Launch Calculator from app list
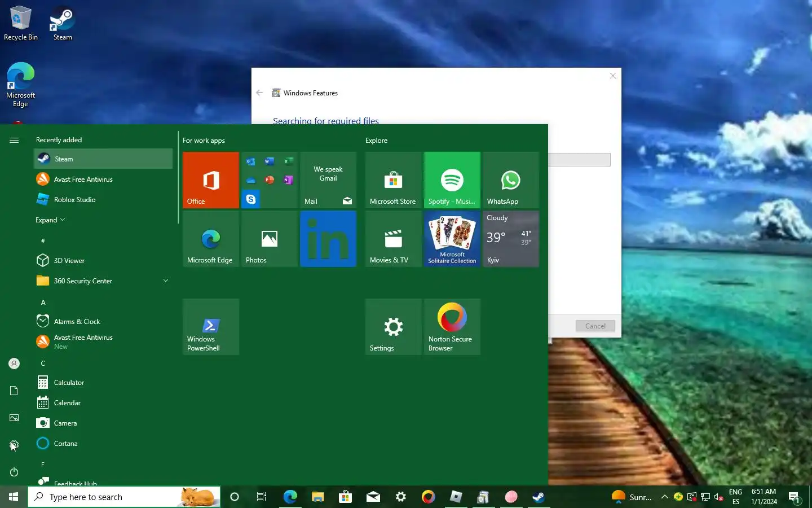Screen dimensions: 812x508 [103, 382]
